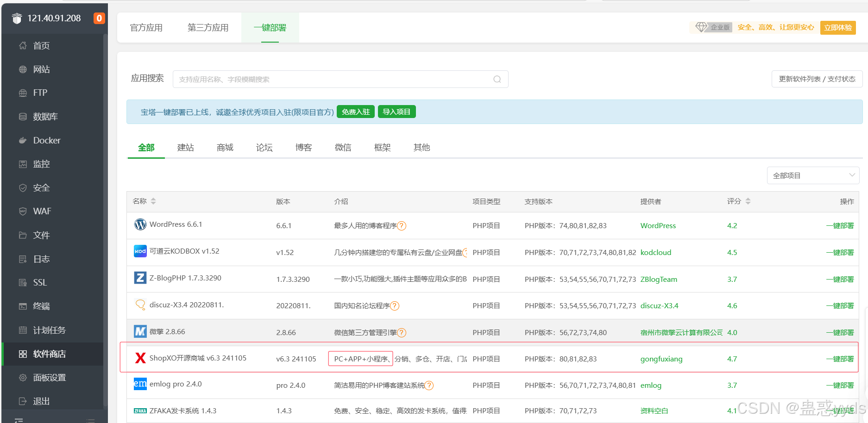Click the enterprise diamond 企业版 badge
The image size is (868, 423).
pos(713,27)
